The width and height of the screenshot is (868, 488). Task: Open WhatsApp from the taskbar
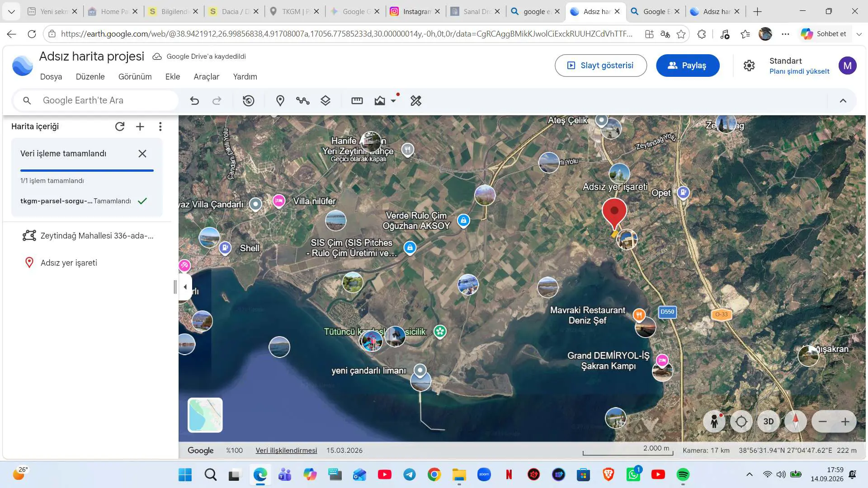[x=633, y=474]
